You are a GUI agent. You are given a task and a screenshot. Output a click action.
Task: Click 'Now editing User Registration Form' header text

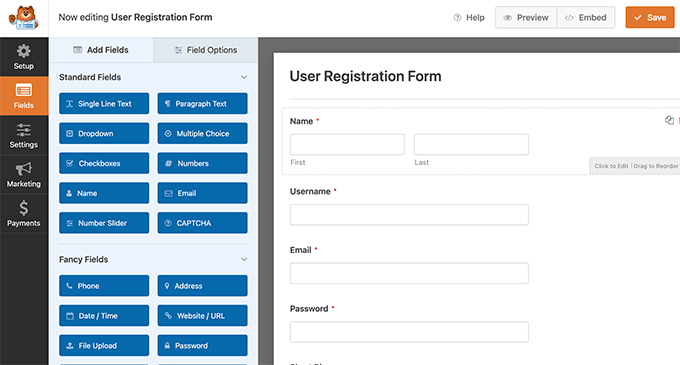pos(135,17)
